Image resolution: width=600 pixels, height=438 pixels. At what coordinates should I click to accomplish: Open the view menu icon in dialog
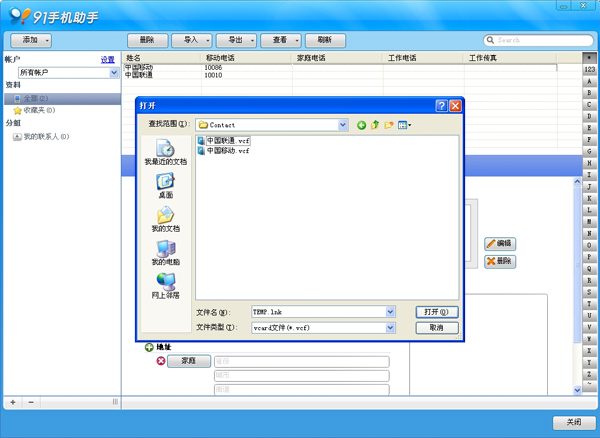(x=404, y=125)
